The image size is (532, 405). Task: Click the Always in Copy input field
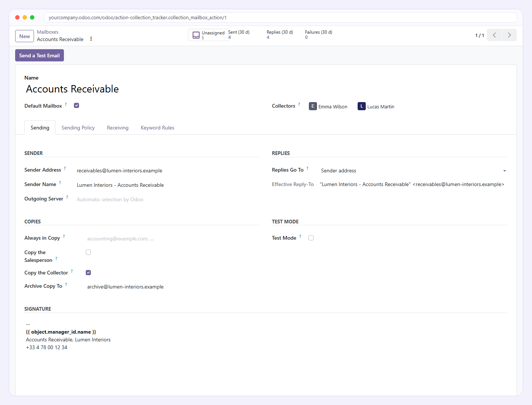pyautogui.click(x=173, y=239)
